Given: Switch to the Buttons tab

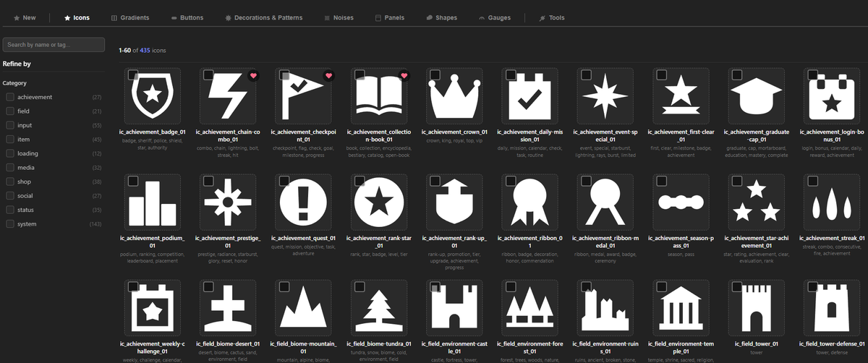Looking at the screenshot, I should click(187, 17).
